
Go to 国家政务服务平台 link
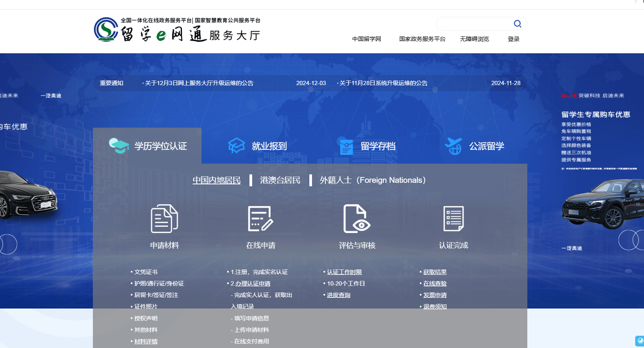[x=422, y=39]
